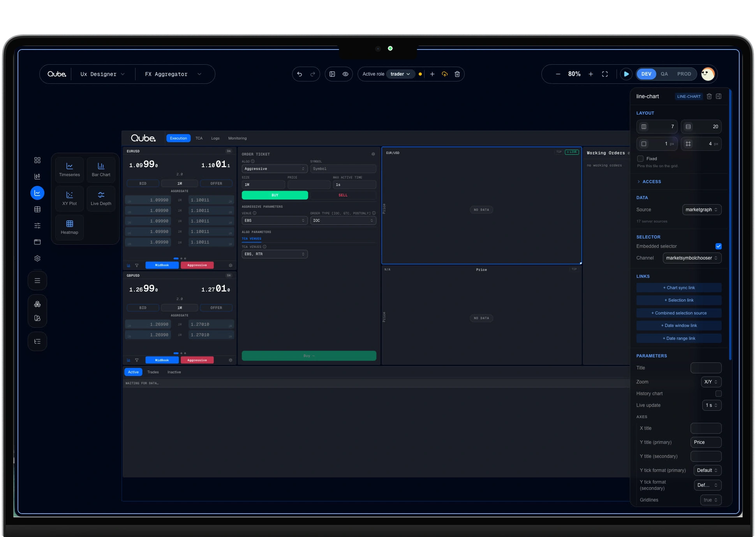Enable the History chart checkbox
This screenshot has width=756, height=537.
click(x=719, y=394)
